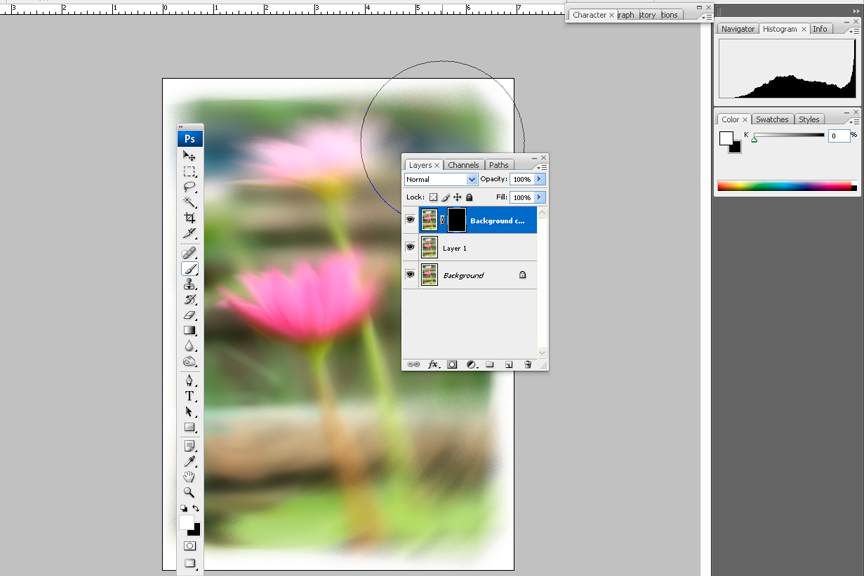Hide the Layer 1 layer
The image size is (864, 576).
coord(410,247)
